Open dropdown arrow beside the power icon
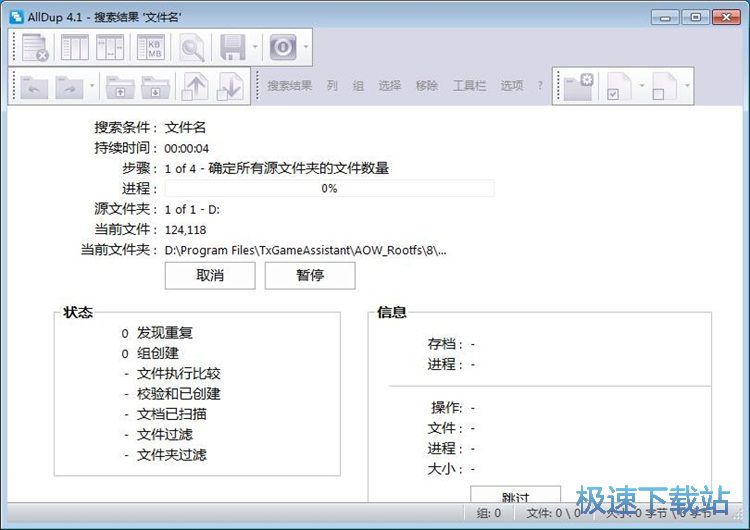Screen dimensions: 750x530 click(x=306, y=47)
